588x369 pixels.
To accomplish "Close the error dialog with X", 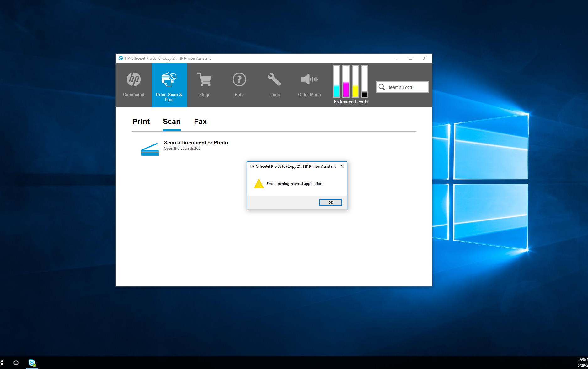I will coord(342,166).
